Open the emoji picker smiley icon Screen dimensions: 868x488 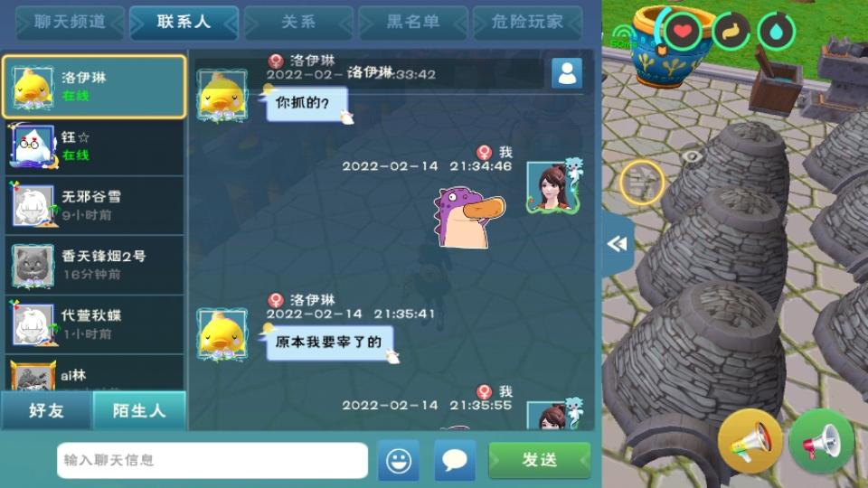[x=399, y=460]
